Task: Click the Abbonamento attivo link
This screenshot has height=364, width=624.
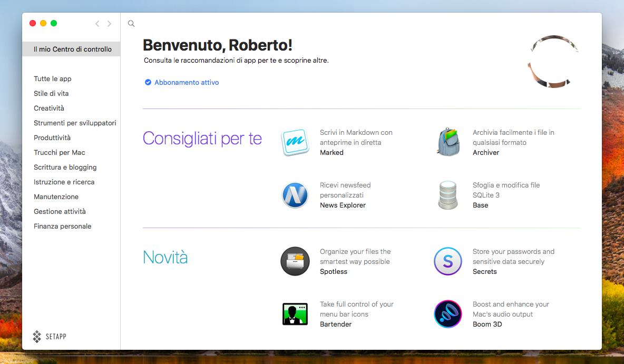Action: pos(187,83)
